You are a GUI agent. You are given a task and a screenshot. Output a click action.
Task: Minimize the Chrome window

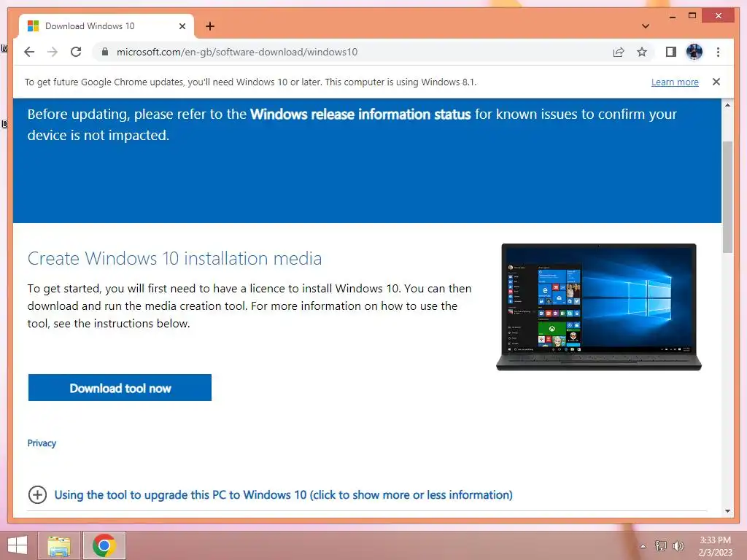click(x=672, y=16)
